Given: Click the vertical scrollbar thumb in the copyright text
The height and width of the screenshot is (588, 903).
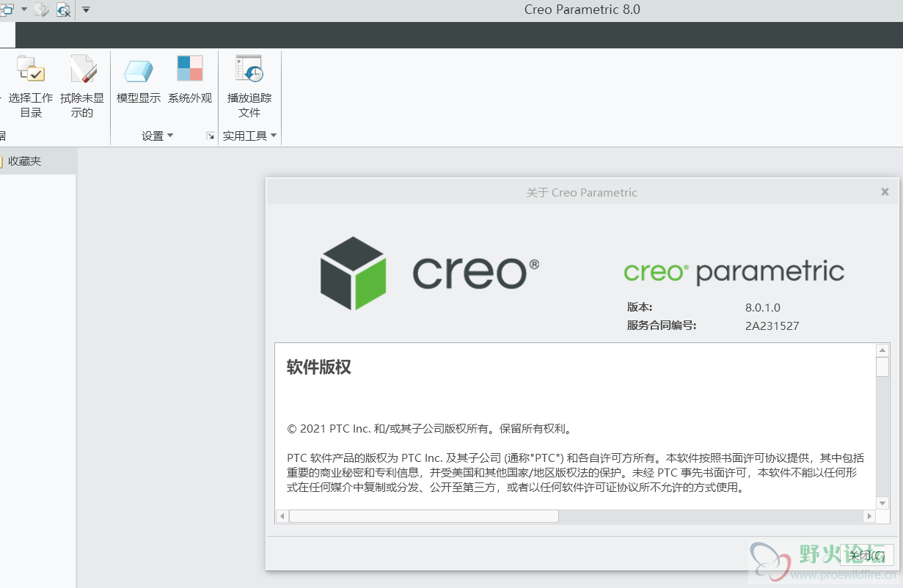Looking at the screenshot, I should coord(882,367).
